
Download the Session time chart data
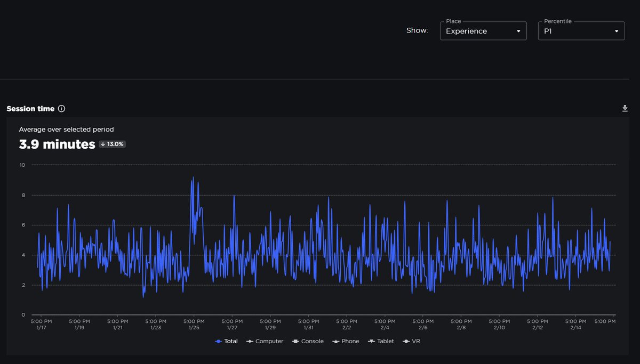click(625, 109)
